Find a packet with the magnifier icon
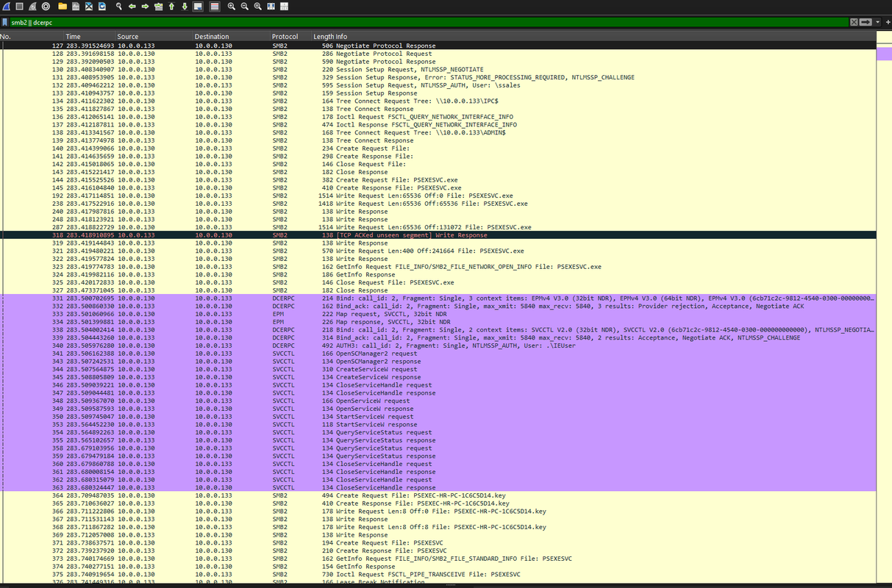 118,6
